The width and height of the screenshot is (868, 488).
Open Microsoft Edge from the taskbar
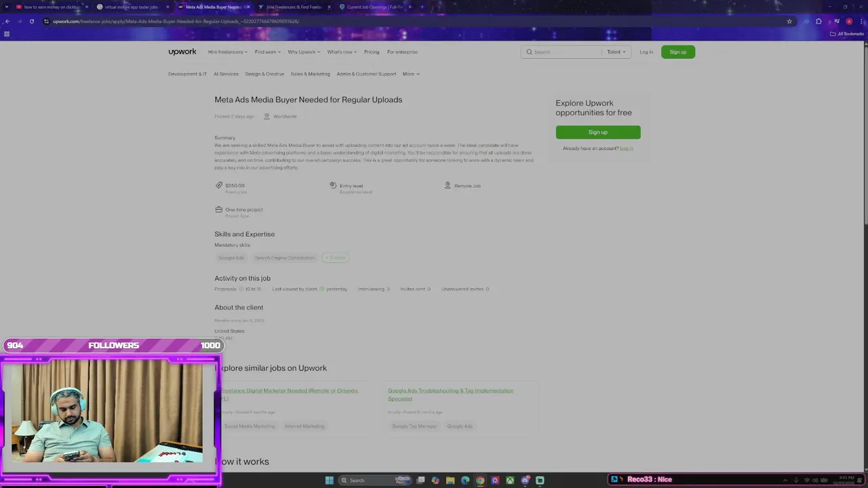(465, 481)
